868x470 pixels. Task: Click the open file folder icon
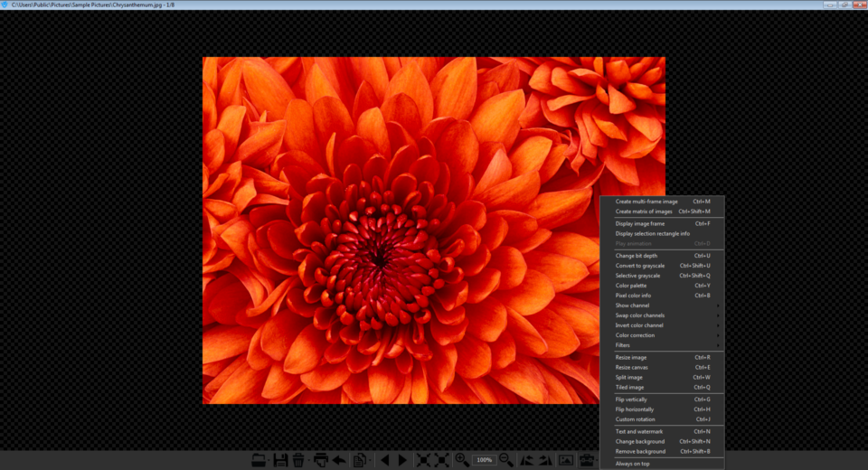(259, 460)
